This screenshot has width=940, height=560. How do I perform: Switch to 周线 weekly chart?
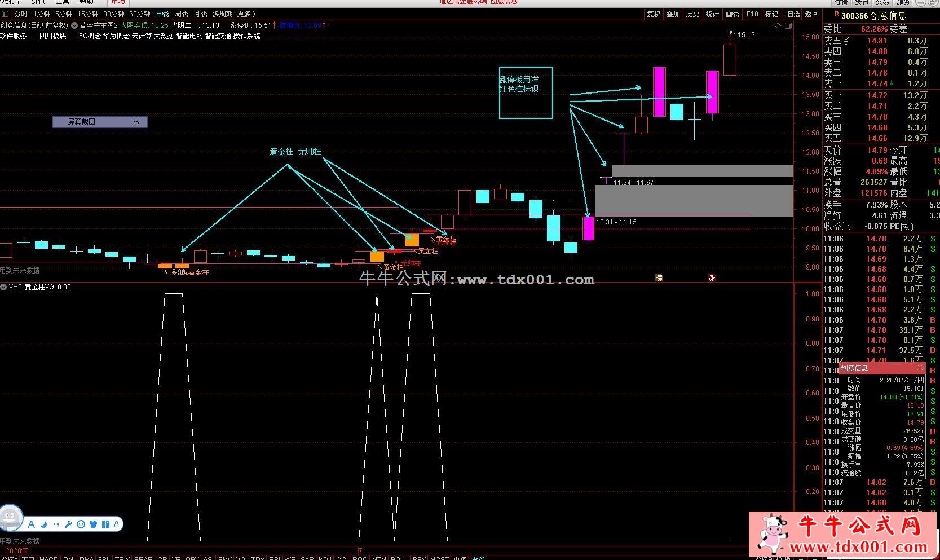pyautogui.click(x=182, y=14)
